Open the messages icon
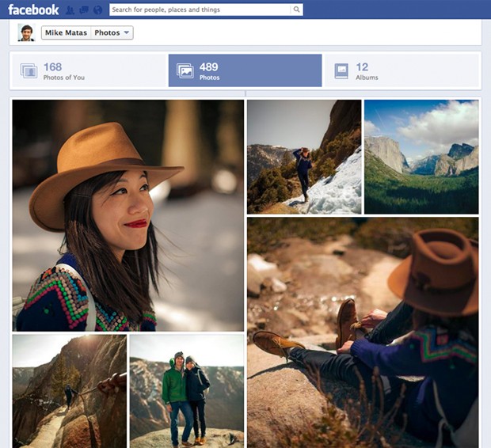 [83, 10]
